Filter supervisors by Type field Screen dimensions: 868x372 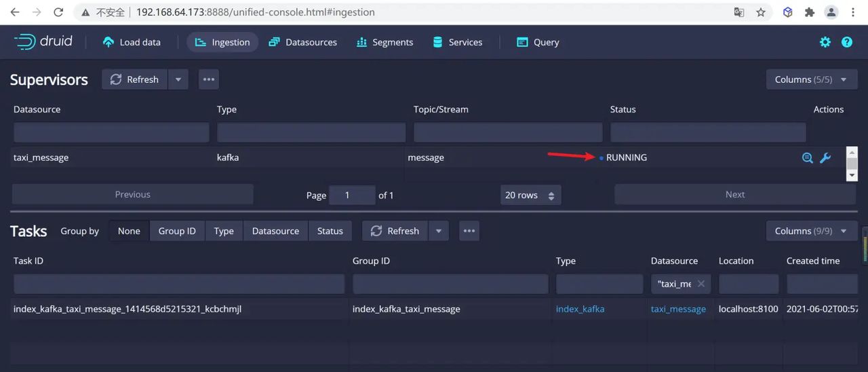point(311,132)
